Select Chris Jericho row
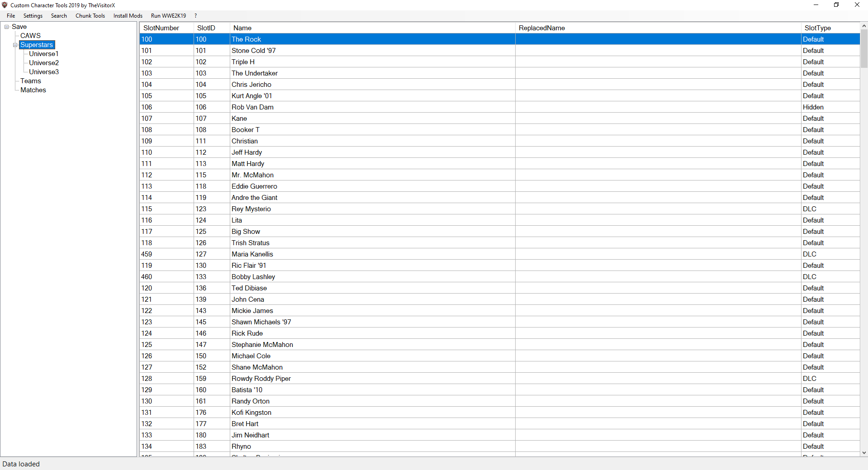The image size is (868, 470). pos(499,85)
